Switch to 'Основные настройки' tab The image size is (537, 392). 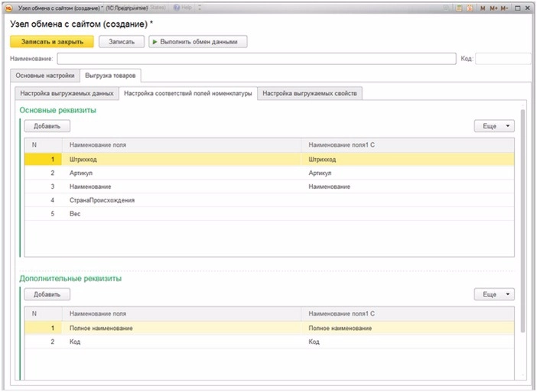(45, 76)
